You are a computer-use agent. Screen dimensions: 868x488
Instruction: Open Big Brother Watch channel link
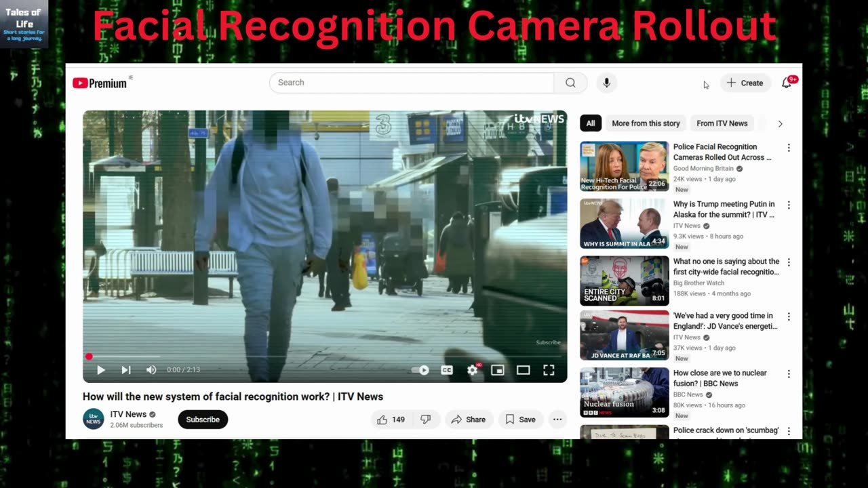698,283
